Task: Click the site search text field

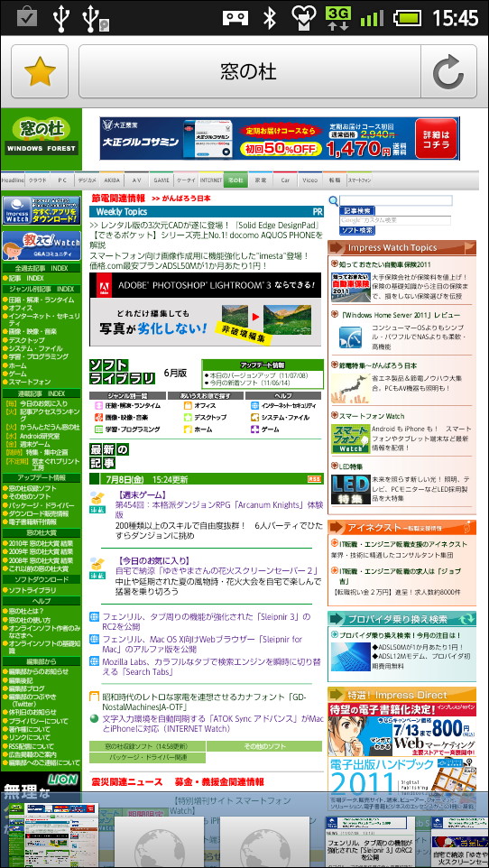Action: point(396,200)
